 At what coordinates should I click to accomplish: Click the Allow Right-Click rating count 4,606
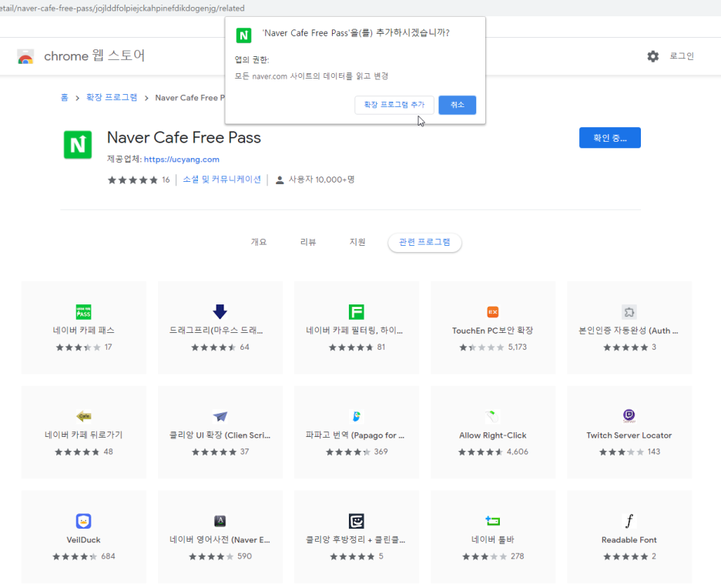point(518,452)
